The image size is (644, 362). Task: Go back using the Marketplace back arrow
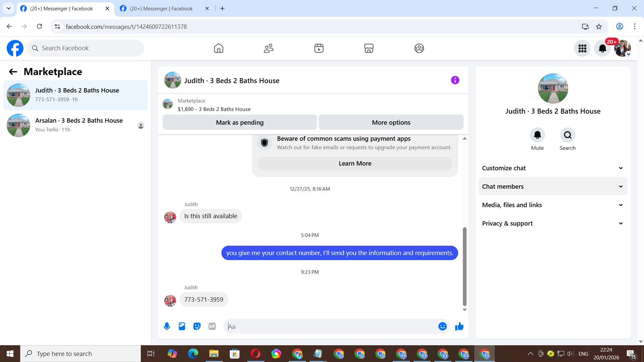13,72
